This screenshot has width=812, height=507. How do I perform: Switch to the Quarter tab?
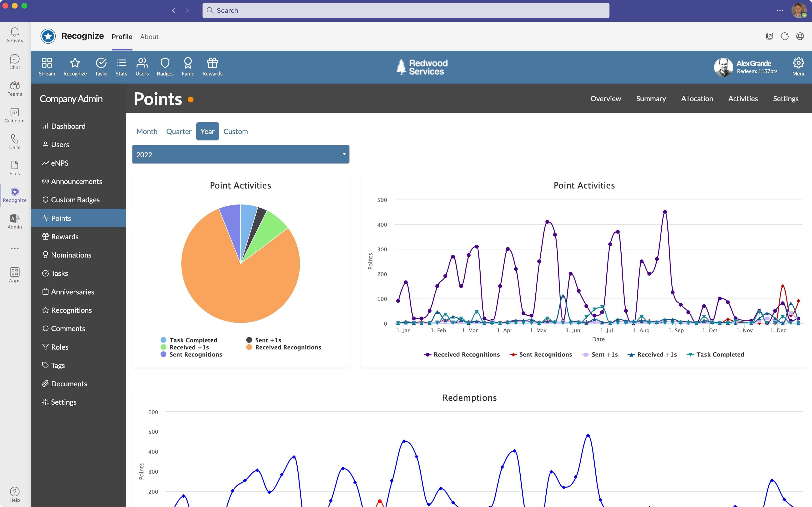[178, 131]
